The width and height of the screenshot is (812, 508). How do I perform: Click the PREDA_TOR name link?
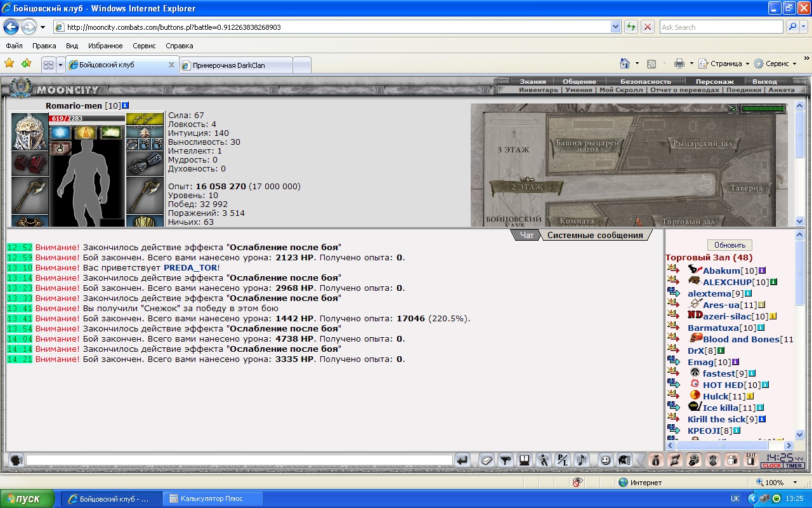point(190,267)
